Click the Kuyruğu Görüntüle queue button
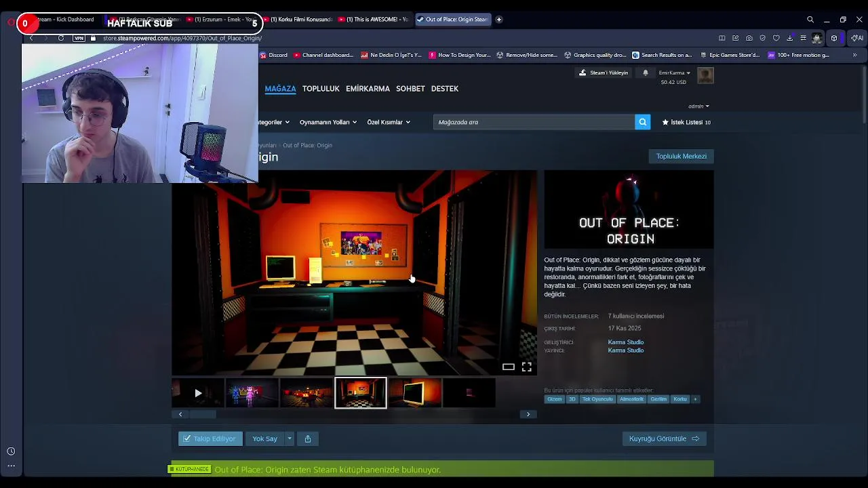 (664, 439)
